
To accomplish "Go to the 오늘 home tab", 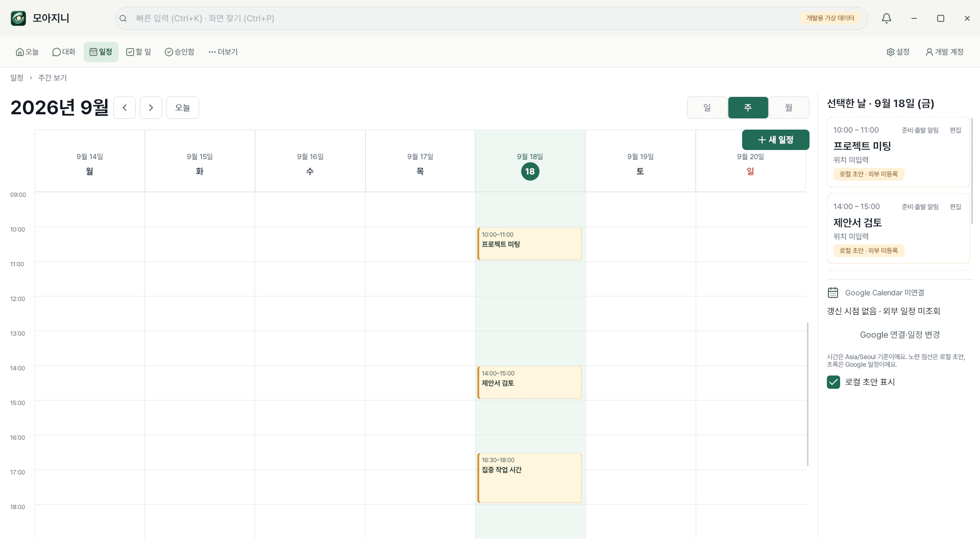I will pos(27,52).
